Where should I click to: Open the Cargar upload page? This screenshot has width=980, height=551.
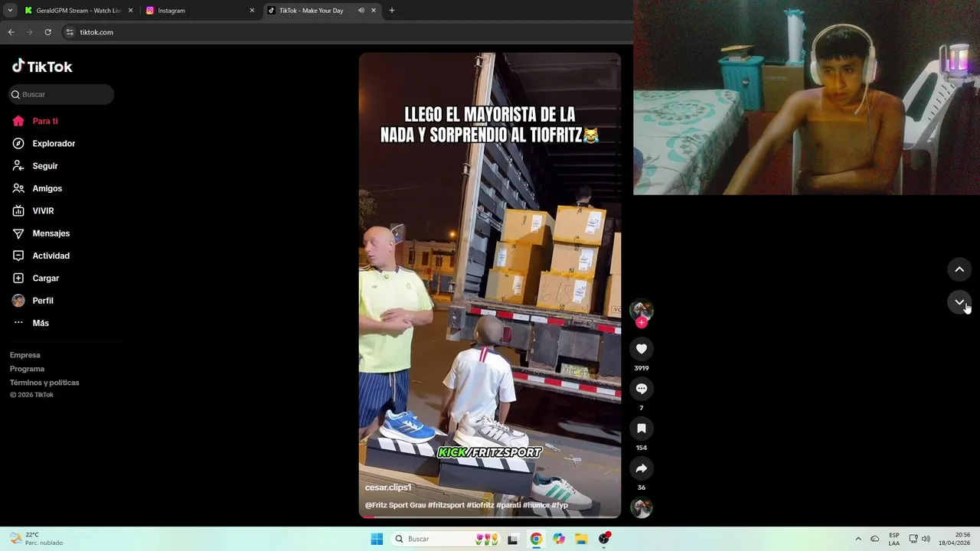click(x=36, y=278)
